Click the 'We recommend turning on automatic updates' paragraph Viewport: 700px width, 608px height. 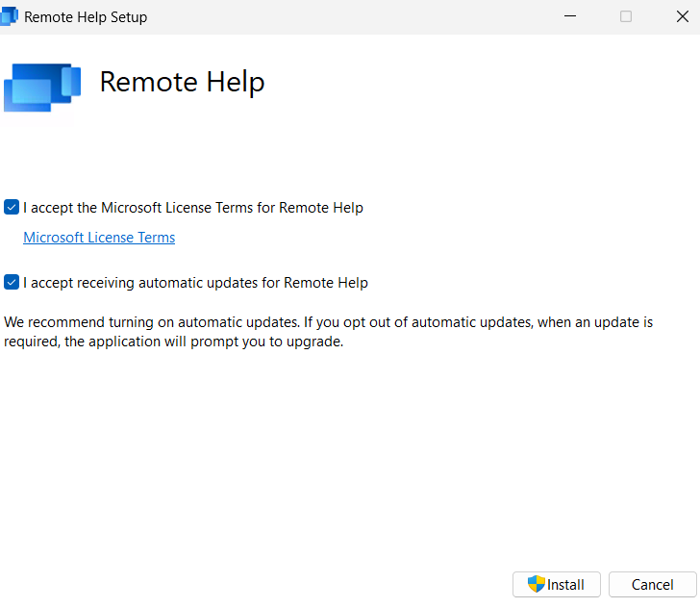(x=328, y=332)
